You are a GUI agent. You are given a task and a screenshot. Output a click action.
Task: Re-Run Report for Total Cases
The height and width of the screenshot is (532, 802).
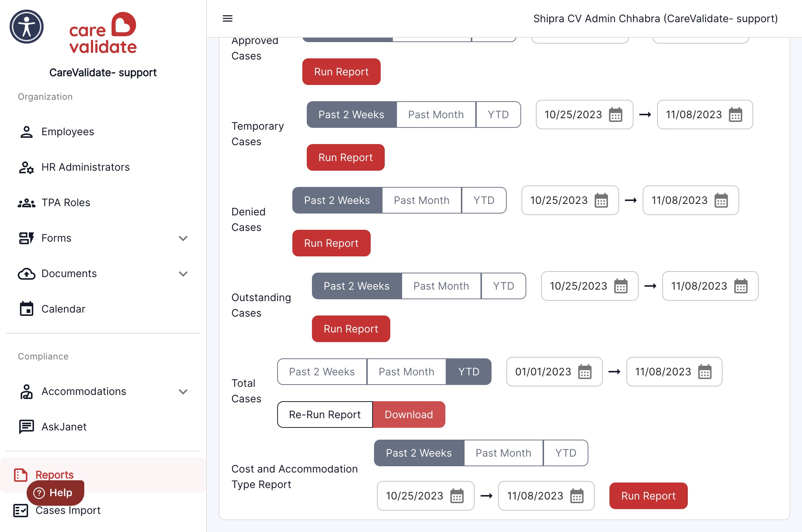point(325,415)
